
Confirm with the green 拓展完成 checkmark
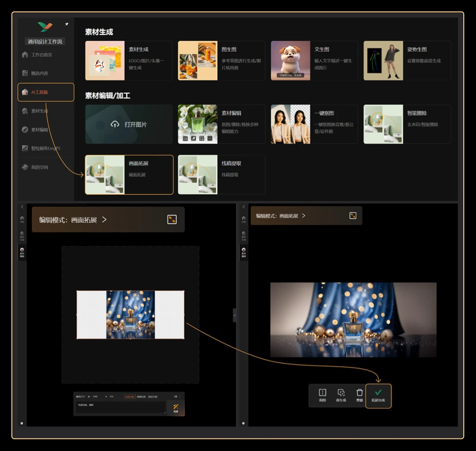(378, 396)
